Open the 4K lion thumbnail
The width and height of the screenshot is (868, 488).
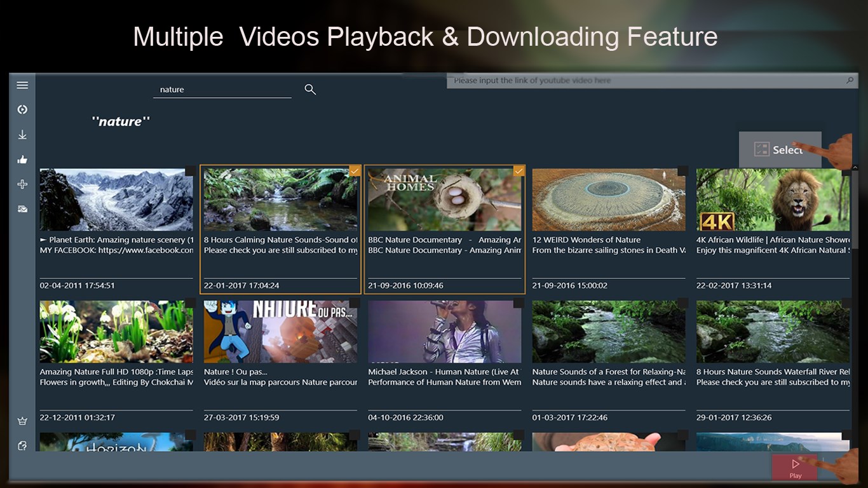coord(773,200)
